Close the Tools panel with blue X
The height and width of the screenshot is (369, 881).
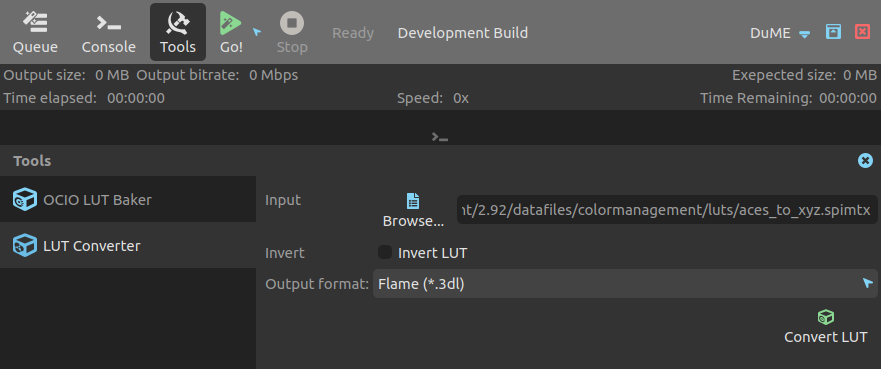click(865, 161)
